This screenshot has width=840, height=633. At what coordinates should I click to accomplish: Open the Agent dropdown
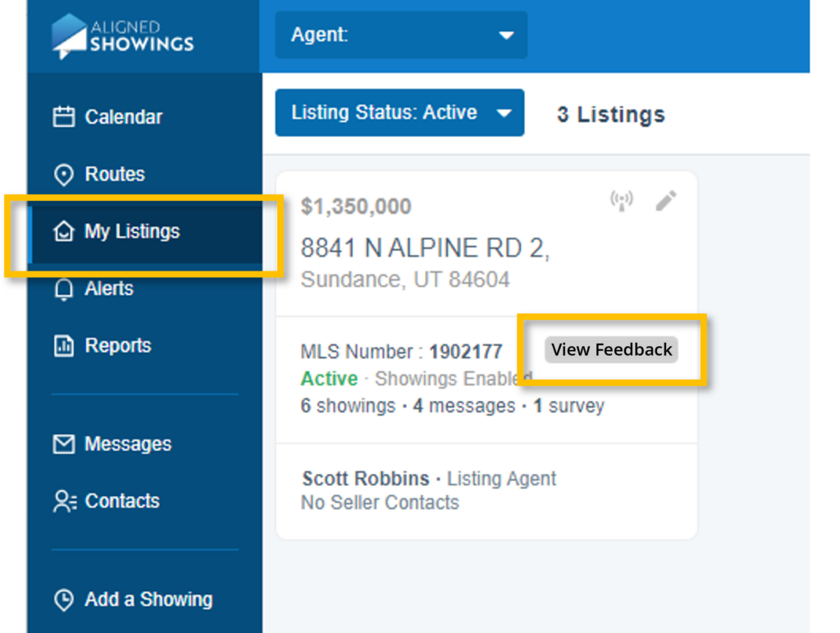click(400, 35)
